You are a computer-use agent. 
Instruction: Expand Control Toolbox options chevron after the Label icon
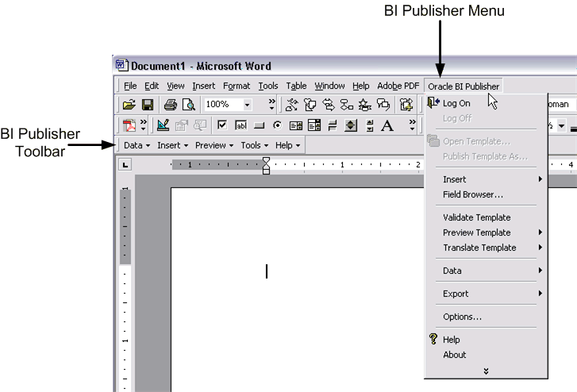pos(412,125)
